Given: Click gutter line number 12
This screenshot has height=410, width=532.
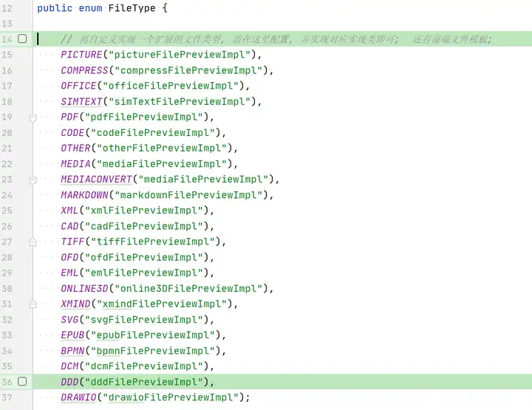Looking at the screenshot, I should (7, 8).
